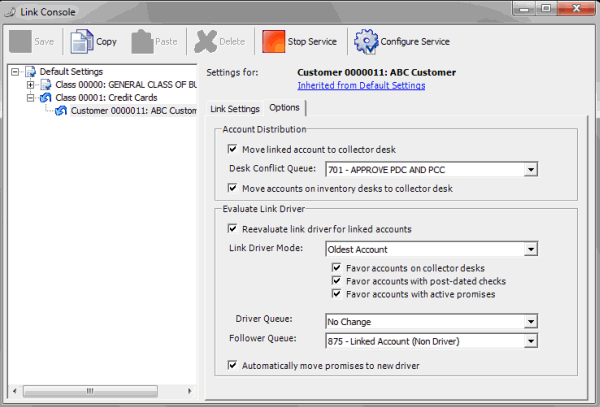The width and height of the screenshot is (600, 407).
Task: Open the Desk Conflict Queue dropdown
Action: (x=530, y=169)
